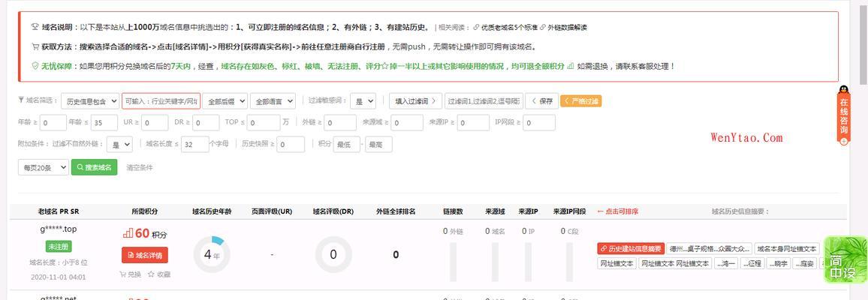The image size is (868, 300).
Task: Click the 德州...桌子规格...众赢大众 tag
Action: pos(709,248)
